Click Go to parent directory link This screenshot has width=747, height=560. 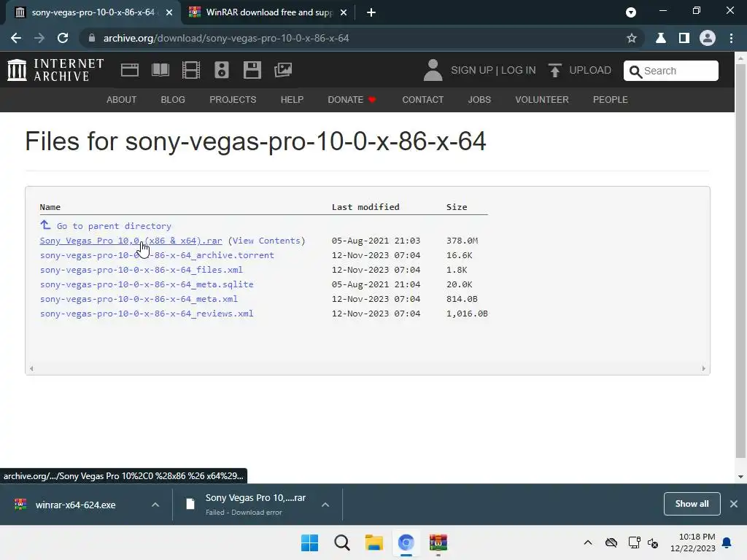coord(114,226)
